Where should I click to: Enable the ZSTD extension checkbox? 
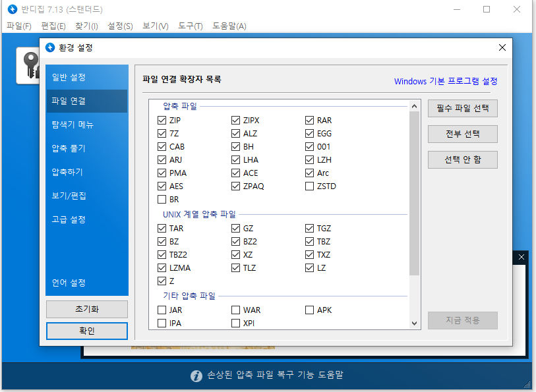(309, 186)
